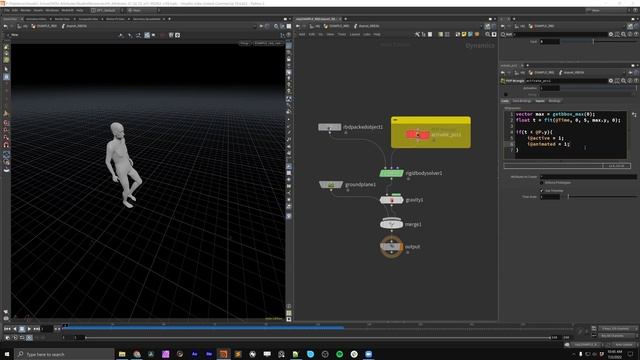Open the Persp view dropdown in viewport
640x360 pixels.
244,43
